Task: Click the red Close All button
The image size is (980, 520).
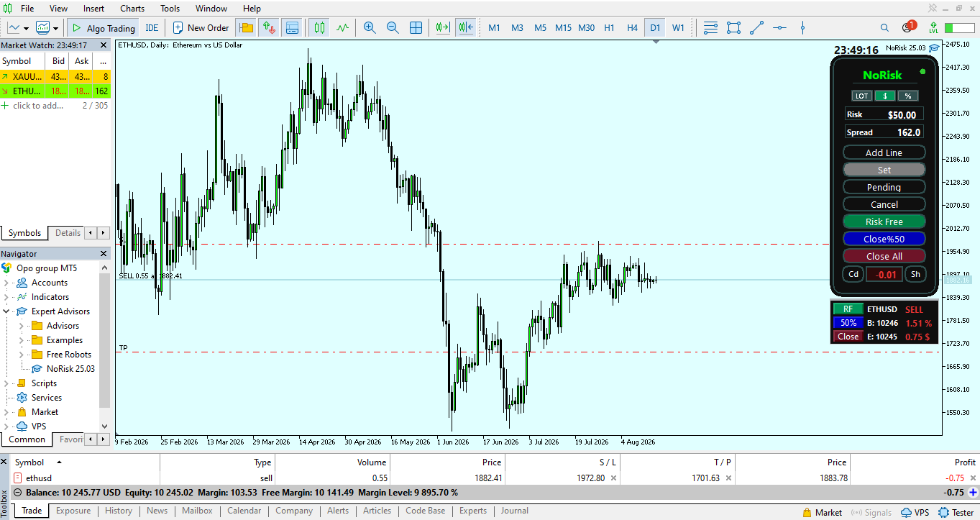Action: pos(884,256)
